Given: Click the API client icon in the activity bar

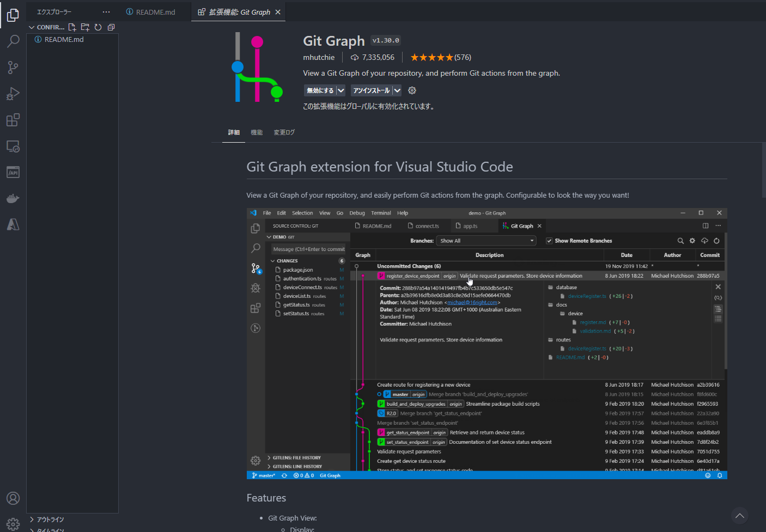Looking at the screenshot, I should click(x=13, y=172).
